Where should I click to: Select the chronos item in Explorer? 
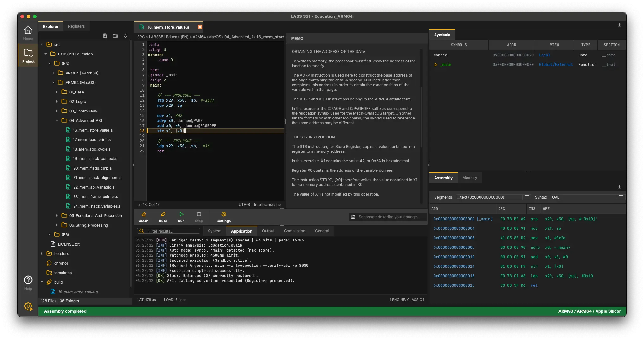61,263
